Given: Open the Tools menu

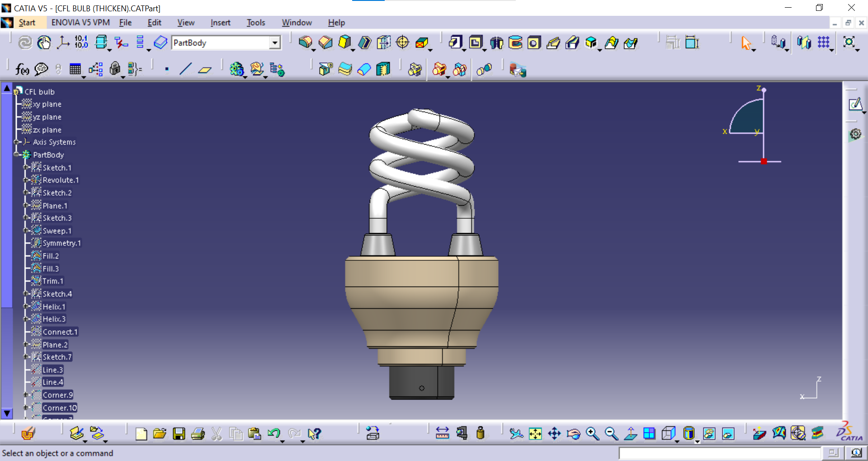Looking at the screenshot, I should 256,23.
